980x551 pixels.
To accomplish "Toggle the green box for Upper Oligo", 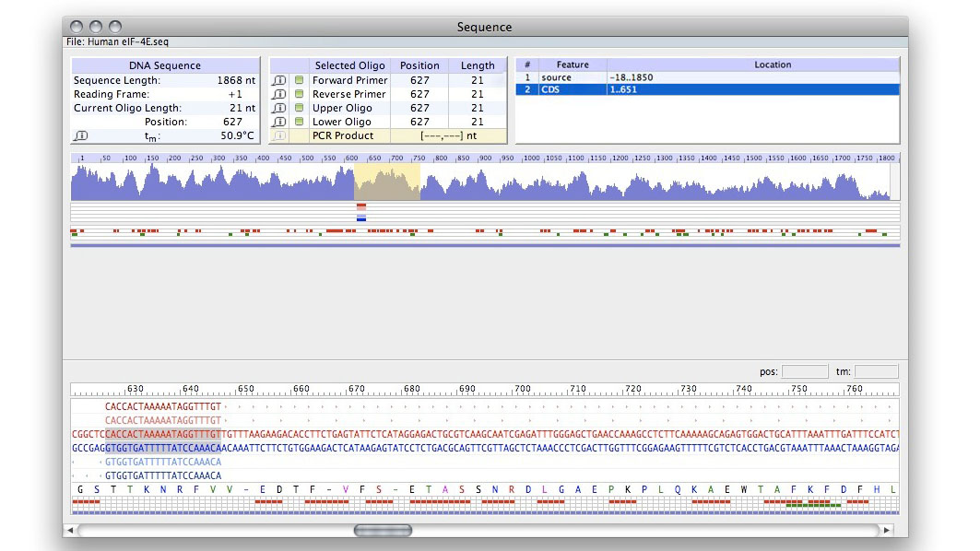I will click(299, 108).
